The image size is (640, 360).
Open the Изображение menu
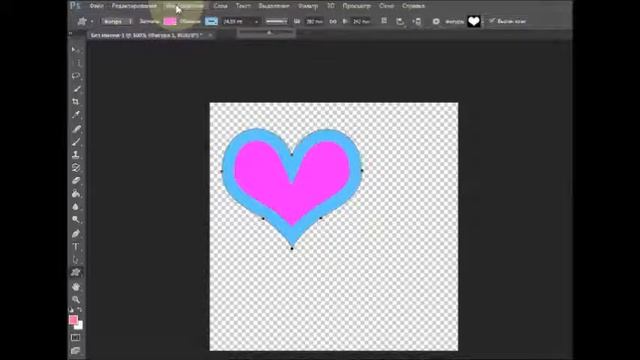[184, 6]
